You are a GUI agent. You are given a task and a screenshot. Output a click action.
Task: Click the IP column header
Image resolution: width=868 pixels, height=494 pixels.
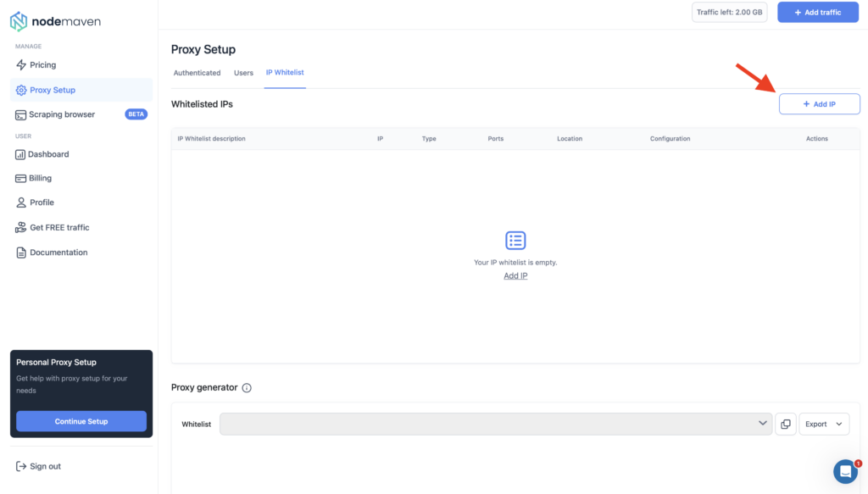pos(381,139)
